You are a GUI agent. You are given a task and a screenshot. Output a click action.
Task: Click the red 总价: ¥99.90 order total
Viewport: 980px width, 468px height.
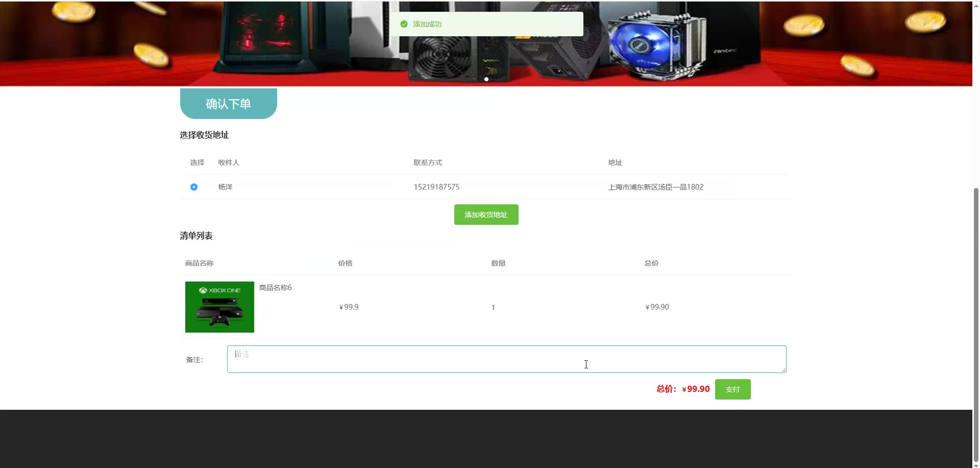click(x=683, y=389)
